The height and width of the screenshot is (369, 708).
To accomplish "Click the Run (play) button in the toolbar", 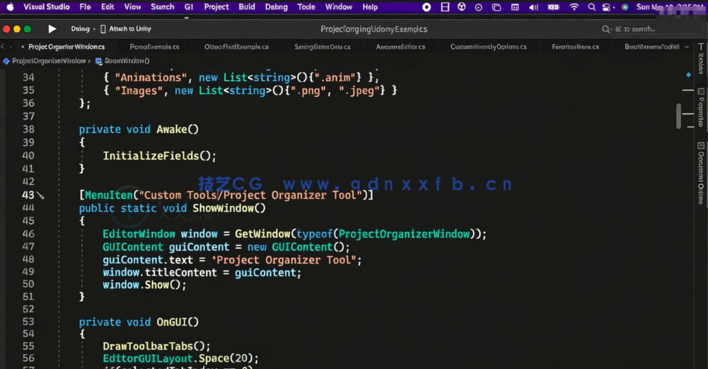I will tap(52, 29).
